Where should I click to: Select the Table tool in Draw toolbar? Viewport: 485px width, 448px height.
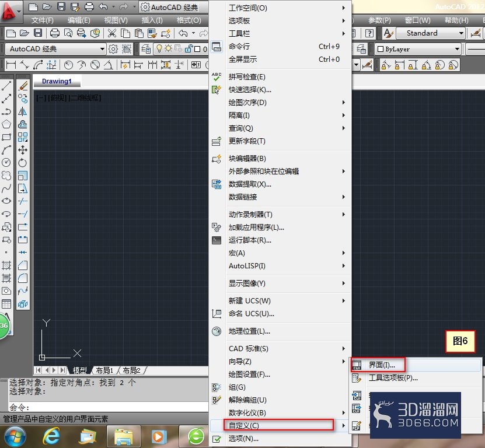(6, 304)
